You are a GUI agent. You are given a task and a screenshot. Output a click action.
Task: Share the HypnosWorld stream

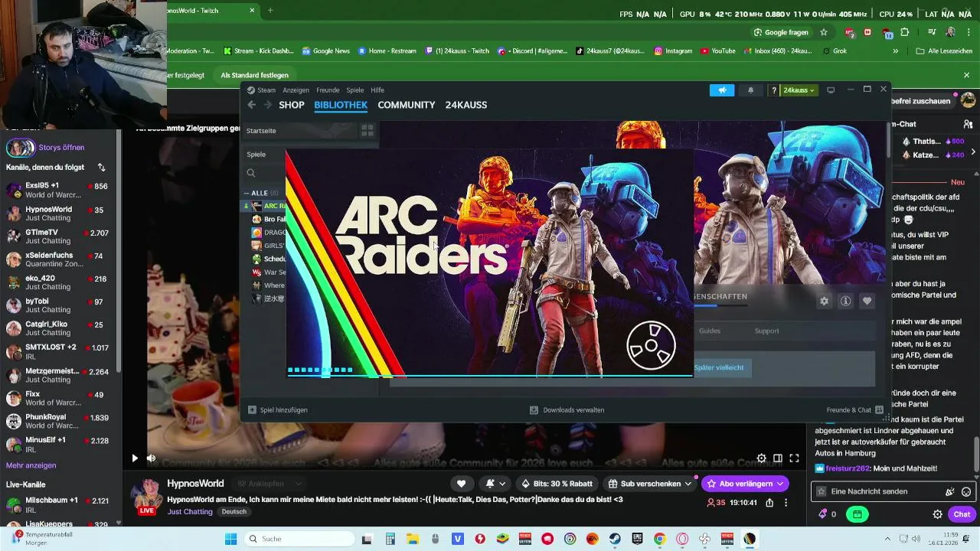(769, 503)
